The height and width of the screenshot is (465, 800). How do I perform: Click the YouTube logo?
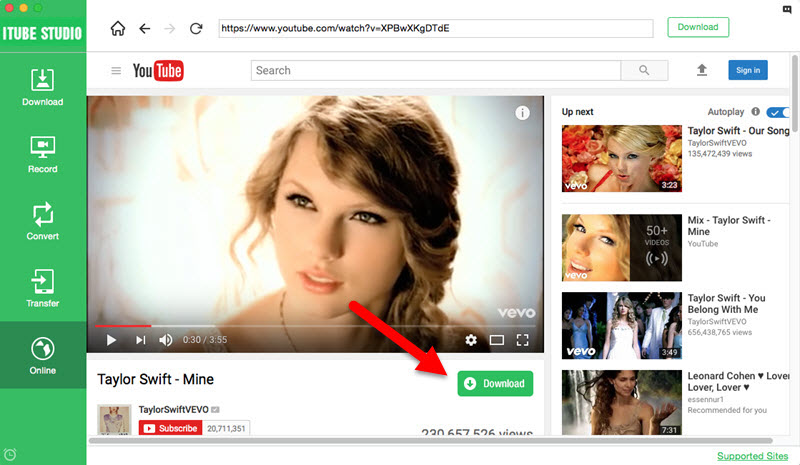tap(158, 70)
